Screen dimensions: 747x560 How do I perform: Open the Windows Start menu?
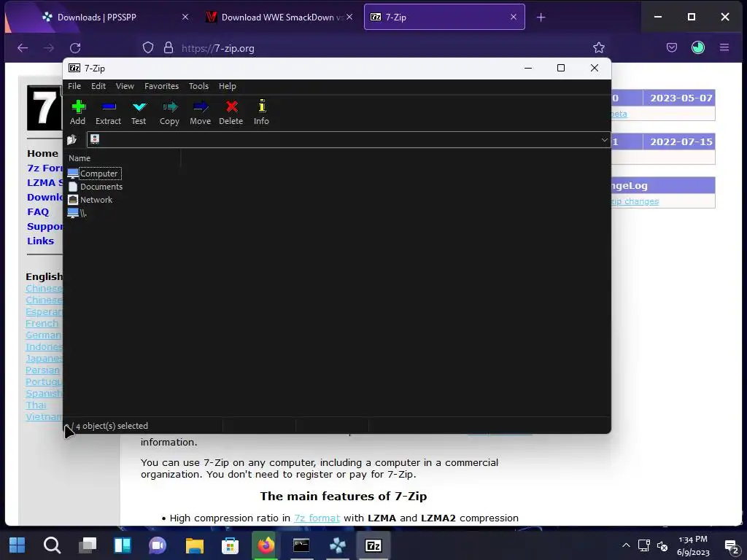tap(18, 545)
